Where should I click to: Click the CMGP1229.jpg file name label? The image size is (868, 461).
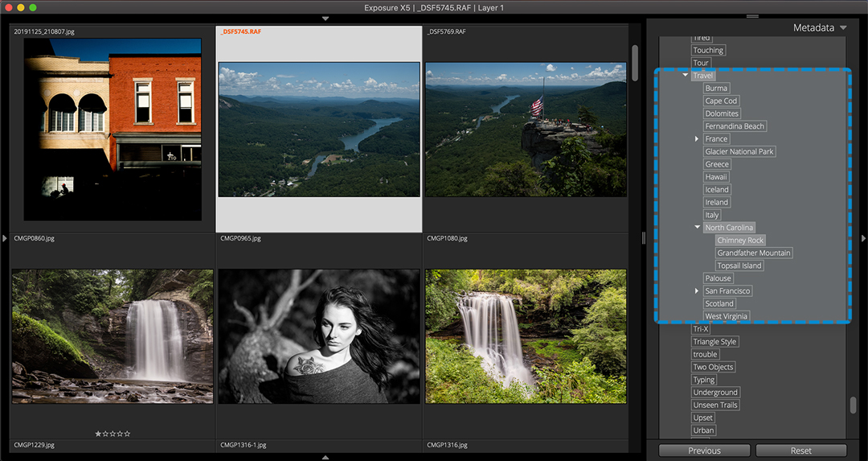coord(35,445)
